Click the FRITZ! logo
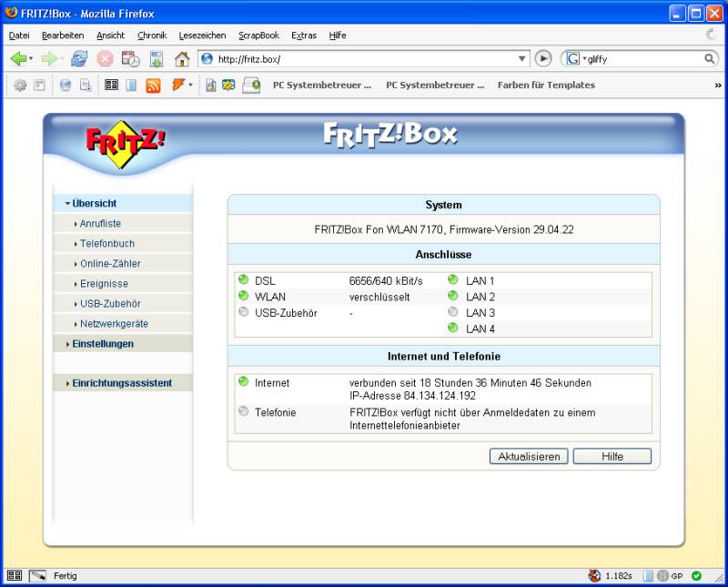728x587 pixels. click(x=126, y=144)
